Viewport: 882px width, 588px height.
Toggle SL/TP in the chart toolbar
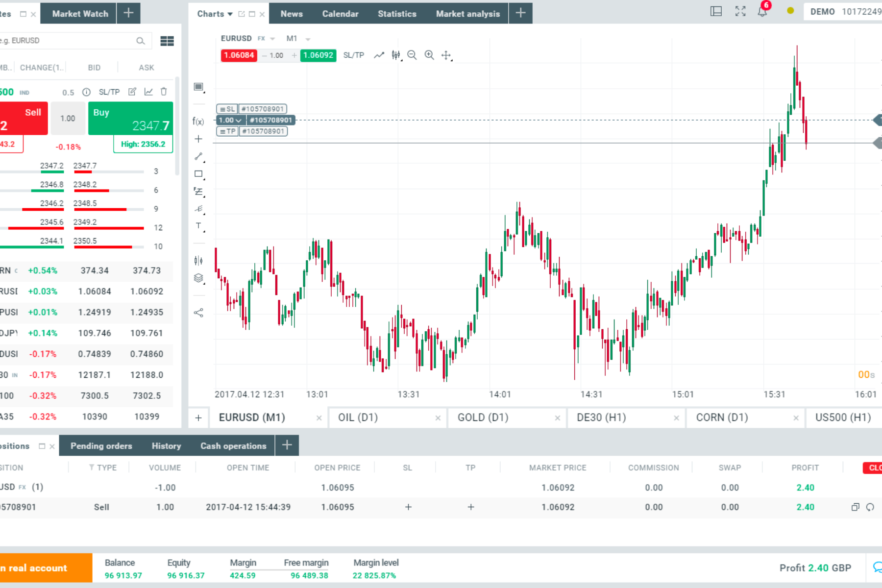353,55
